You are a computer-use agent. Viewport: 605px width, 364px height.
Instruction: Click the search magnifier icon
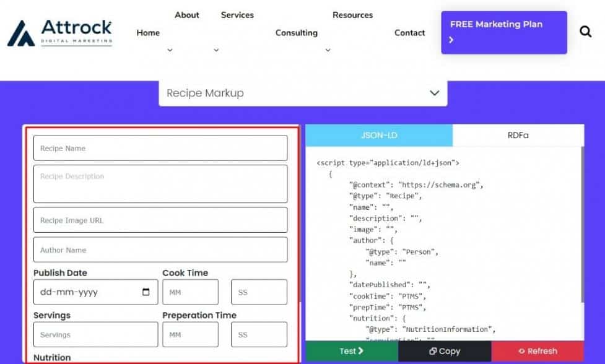coord(585,32)
